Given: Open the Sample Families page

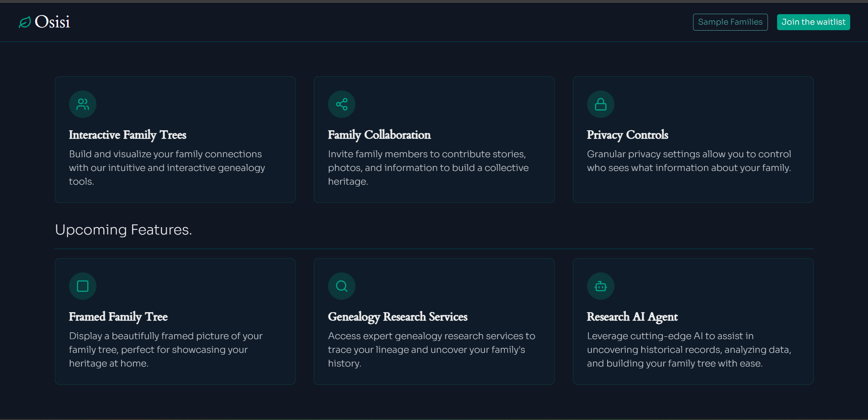Looking at the screenshot, I should [730, 22].
